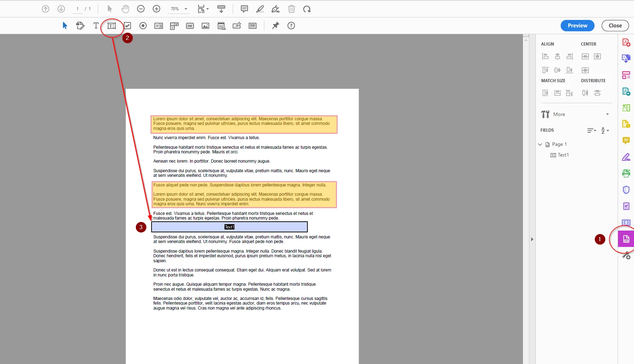Open the yellow Comment tool in sidebar
The width and height of the screenshot is (634, 364).
(x=626, y=141)
